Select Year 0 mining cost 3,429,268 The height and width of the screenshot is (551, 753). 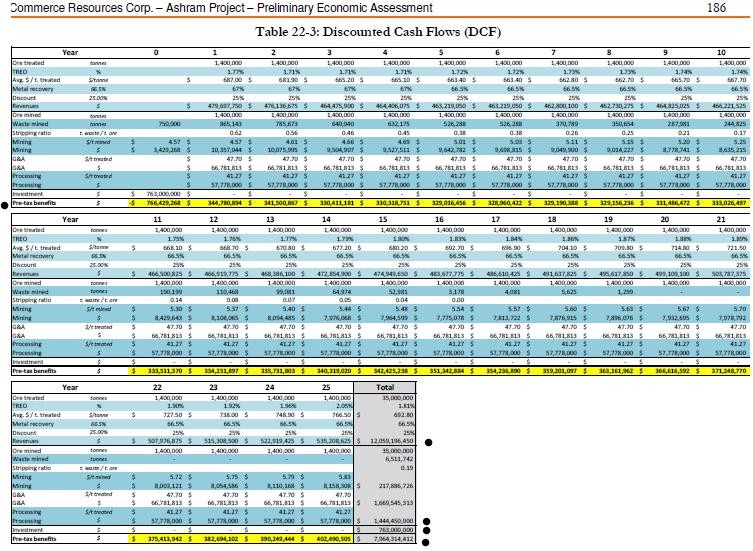click(168, 150)
